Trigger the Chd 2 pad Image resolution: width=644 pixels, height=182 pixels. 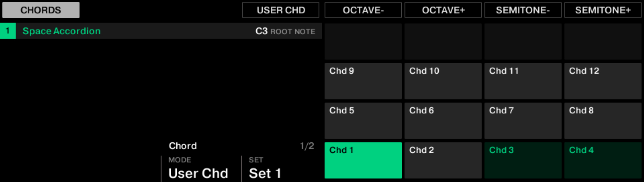point(443,160)
